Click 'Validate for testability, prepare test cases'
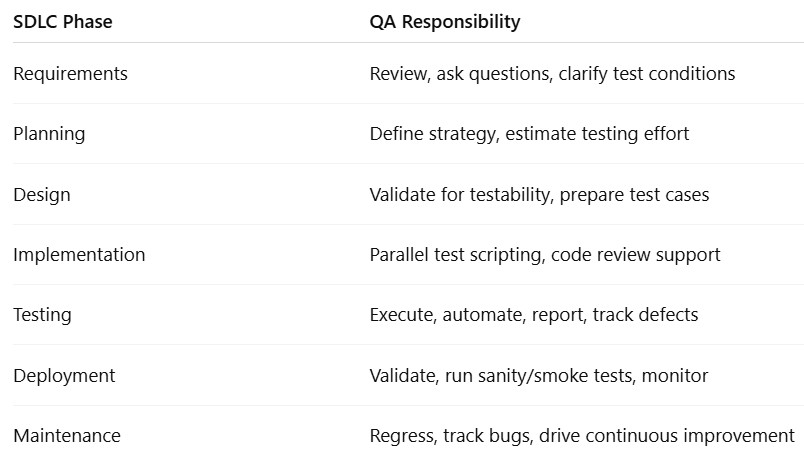The width and height of the screenshot is (804, 464). click(x=539, y=195)
